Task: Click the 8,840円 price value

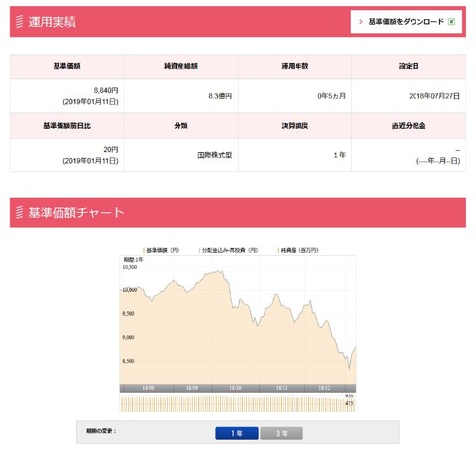Action: click(x=106, y=90)
